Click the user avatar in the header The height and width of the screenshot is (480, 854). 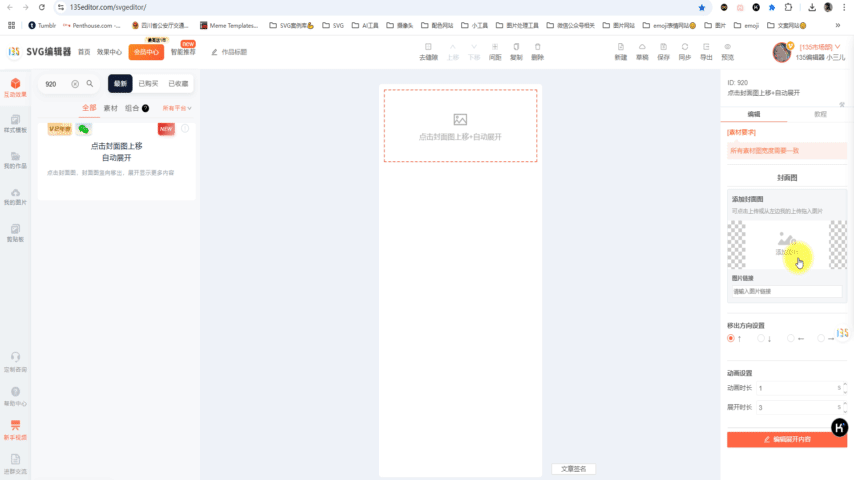pyautogui.click(x=782, y=52)
